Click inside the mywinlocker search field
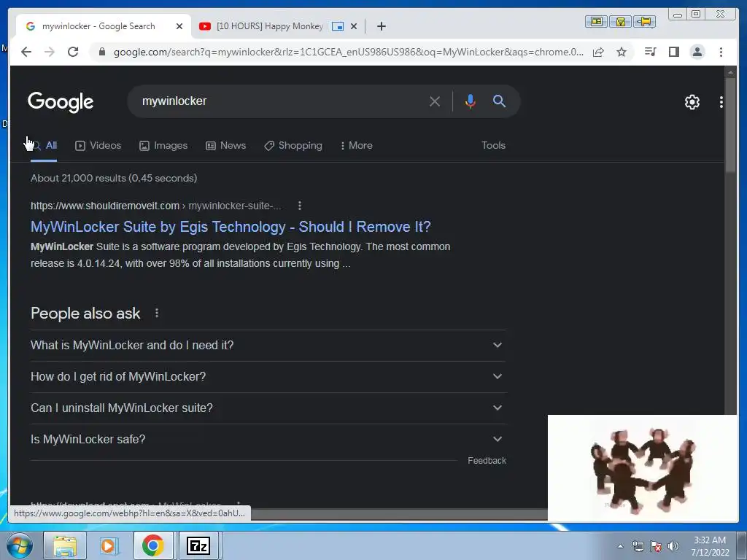747x560 pixels. point(281,101)
